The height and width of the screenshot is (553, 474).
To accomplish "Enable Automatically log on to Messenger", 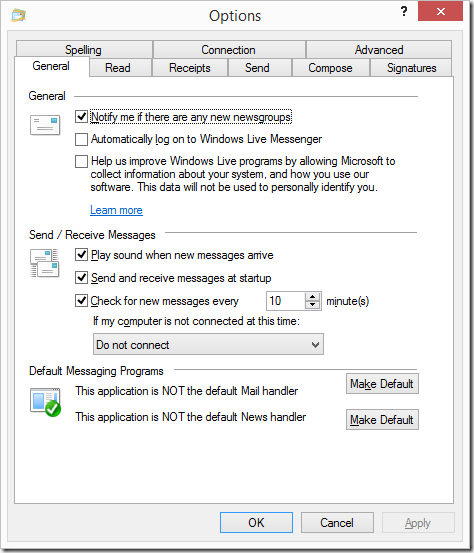I will 81,139.
